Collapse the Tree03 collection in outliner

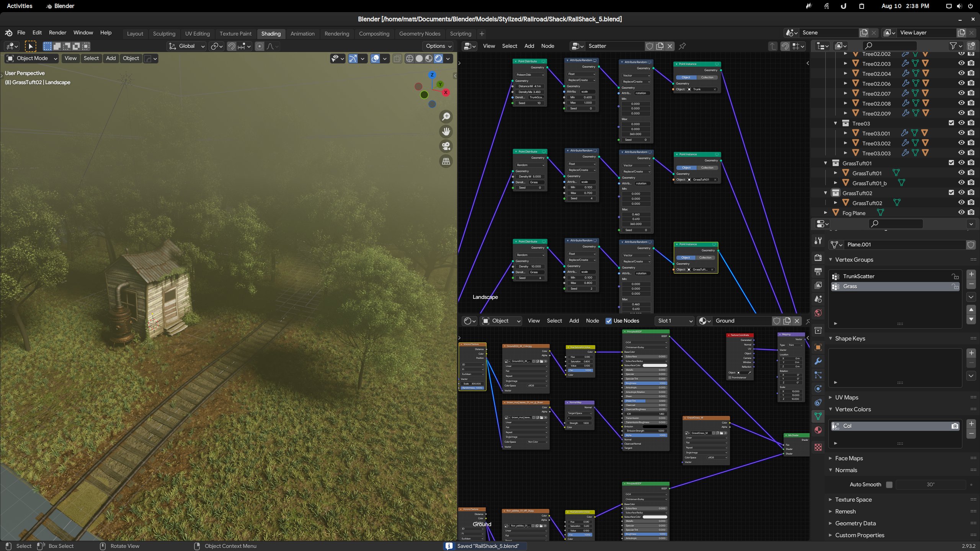836,123
